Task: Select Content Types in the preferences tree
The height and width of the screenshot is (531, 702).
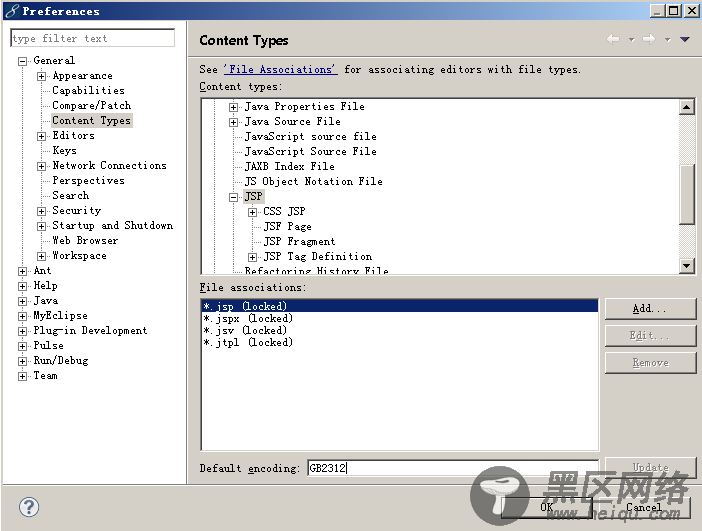Action: click(91, 120)
